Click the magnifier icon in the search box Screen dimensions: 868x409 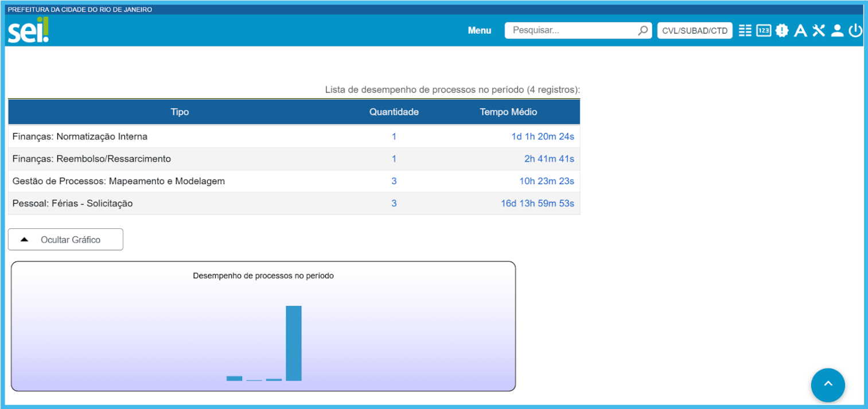click(x=643, y=31)
